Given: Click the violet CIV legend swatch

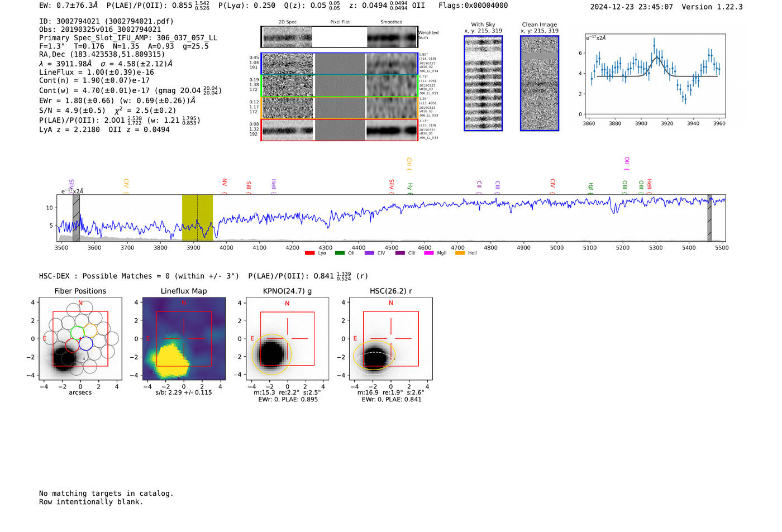Looking at the screenshot, I should (x=369, y=253).
